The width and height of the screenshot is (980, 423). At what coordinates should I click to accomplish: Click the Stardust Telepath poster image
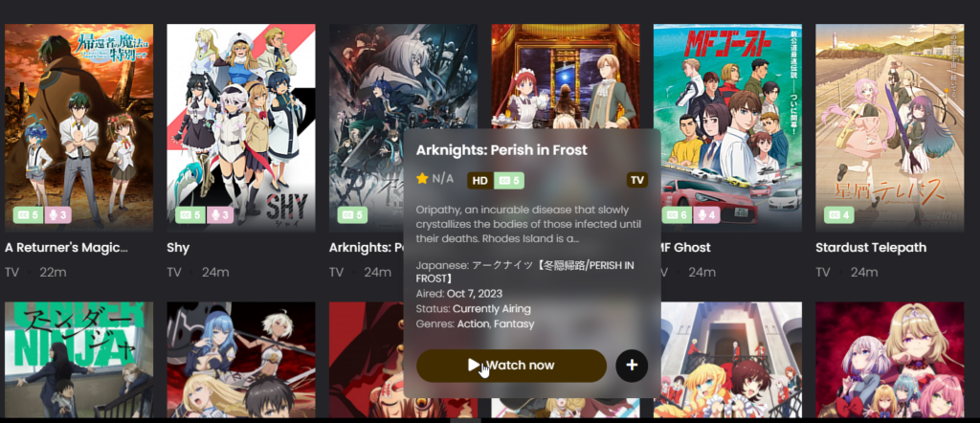click(x=889, y=128)
